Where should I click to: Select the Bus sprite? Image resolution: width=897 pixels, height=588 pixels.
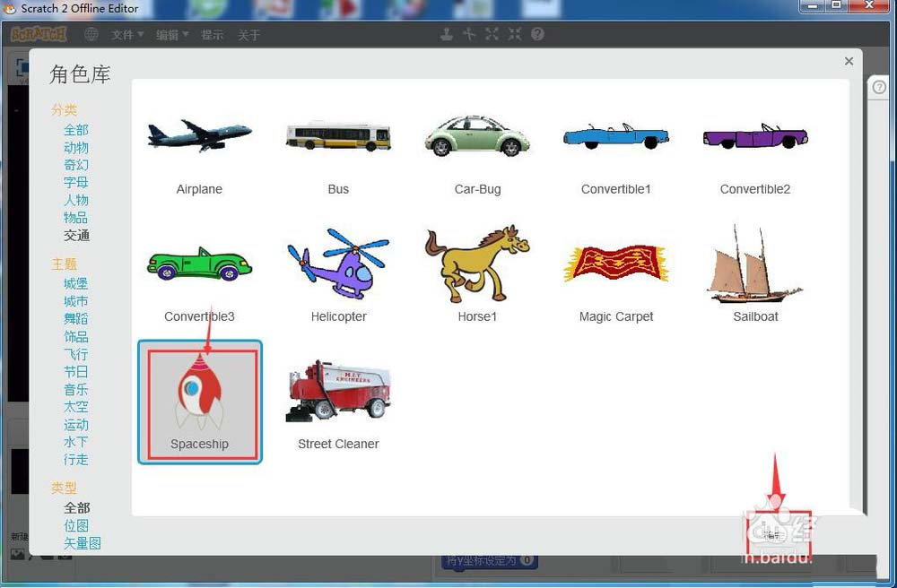point(338,136)
